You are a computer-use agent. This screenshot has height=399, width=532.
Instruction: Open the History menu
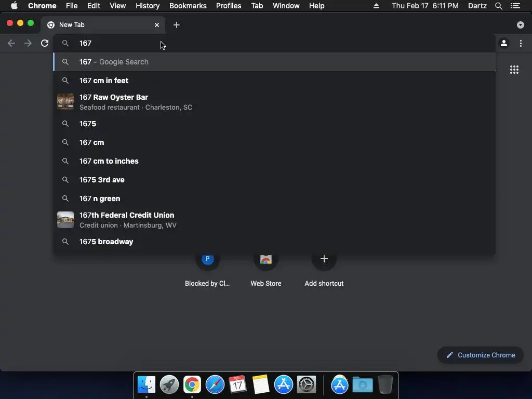[148, 6]
